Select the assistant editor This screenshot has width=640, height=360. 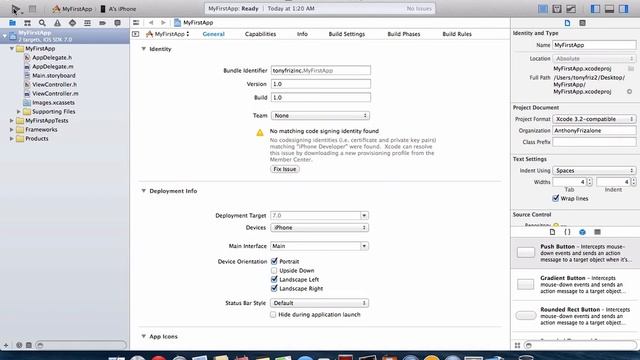point(557,9)
